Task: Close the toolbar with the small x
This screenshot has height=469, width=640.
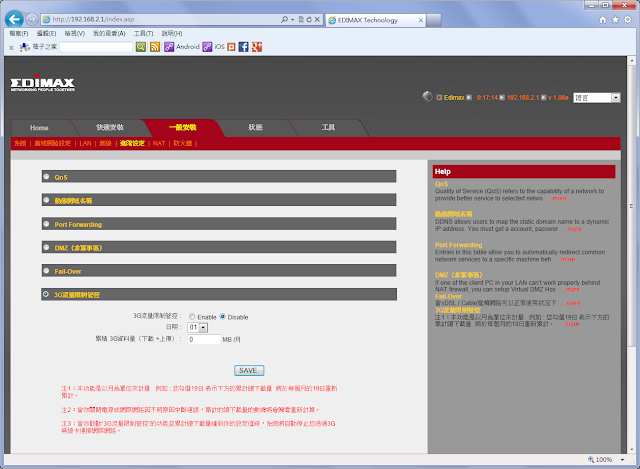Action: tap(11, 48)
